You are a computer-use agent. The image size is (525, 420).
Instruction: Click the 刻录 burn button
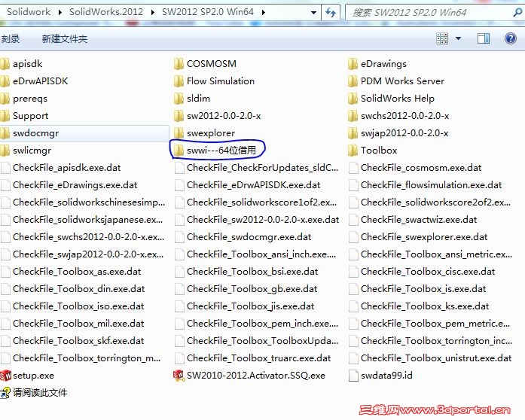pyautogui.click(x=10, y=39)
